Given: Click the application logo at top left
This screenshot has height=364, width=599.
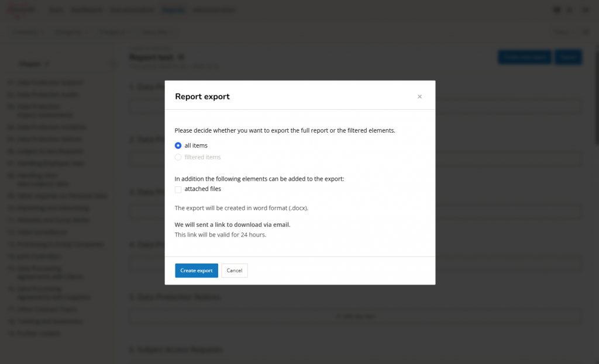Looking at the screenshot, I should [x=22, y=9].
